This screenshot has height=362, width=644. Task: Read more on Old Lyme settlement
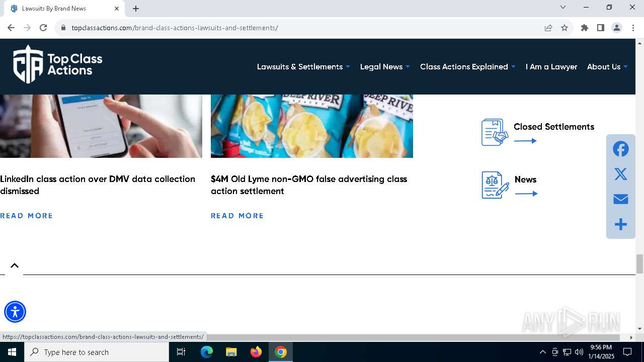pyautogui.click(x=237, y=216)
